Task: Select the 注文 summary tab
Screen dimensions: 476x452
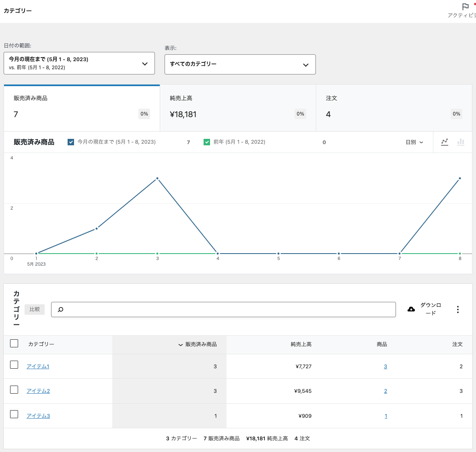Action: point(394,108)
